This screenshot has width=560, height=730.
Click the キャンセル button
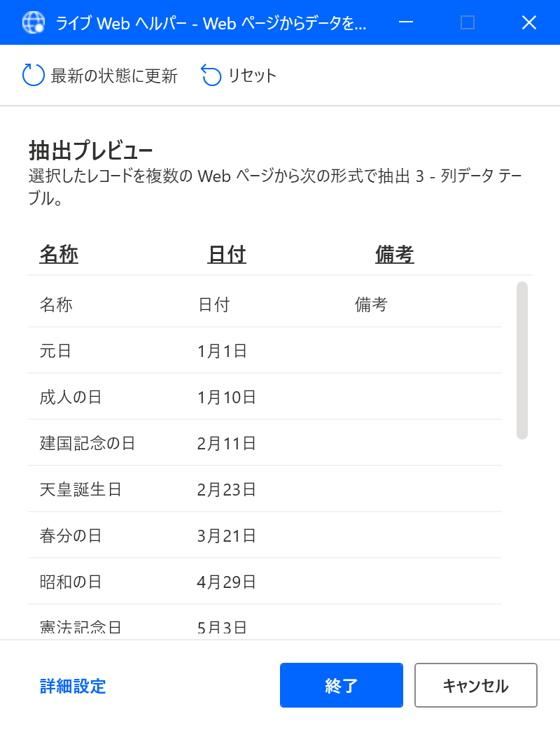(x=476, y=685)
